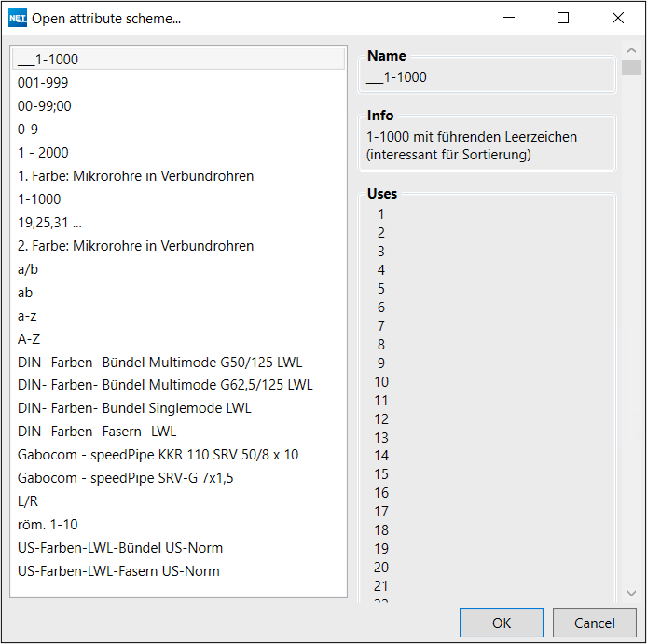This screenshot has width=647, height=644.
Task: Select the '___1-1000' scheme in list
Action: coord(179,59)
